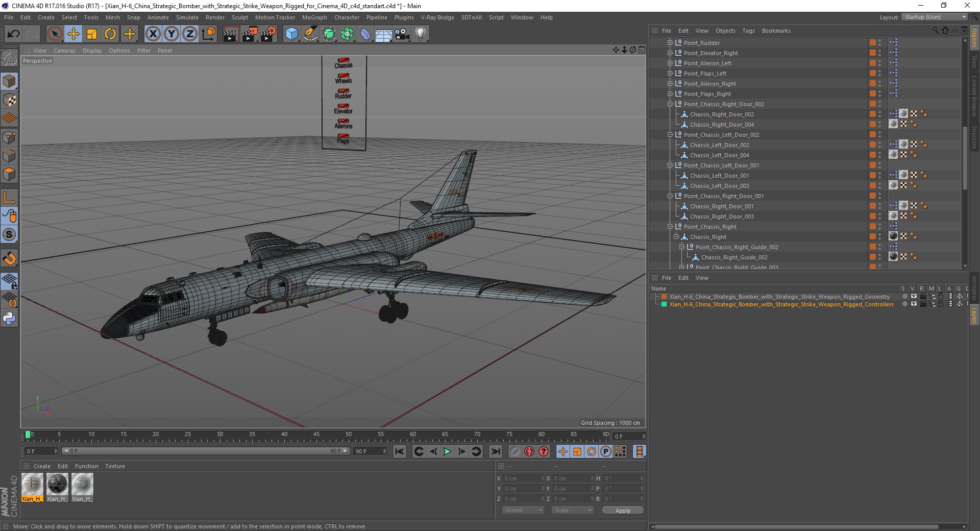
Task: Toggle visibility dots of Point_Rudder
Action: click(879, 43)
